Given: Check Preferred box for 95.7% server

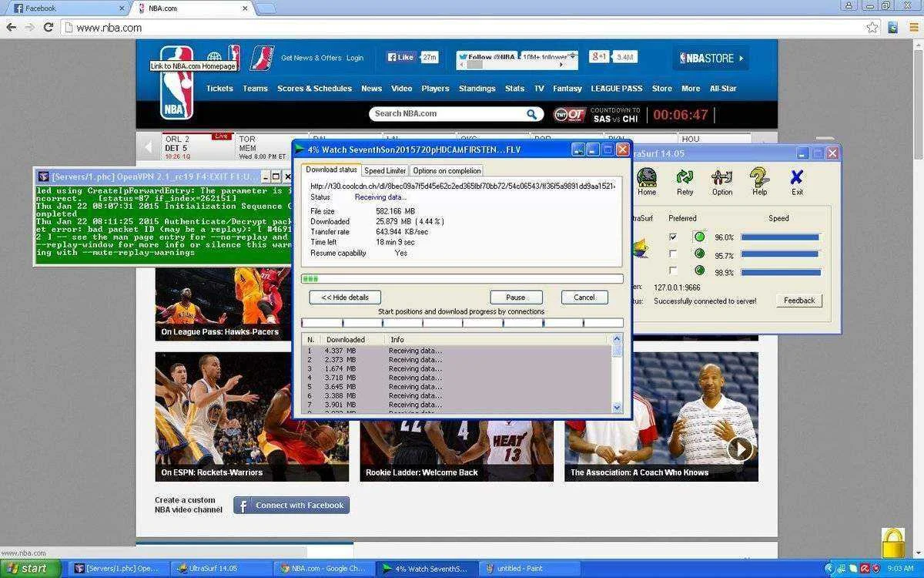Looking at the screenshot, I should (x=673, y=254).
